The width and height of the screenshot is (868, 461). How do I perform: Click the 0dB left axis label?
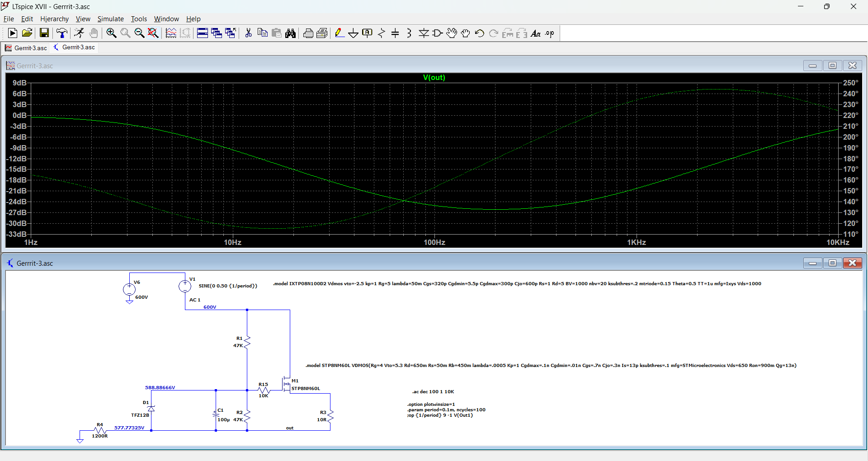point(19,115)
